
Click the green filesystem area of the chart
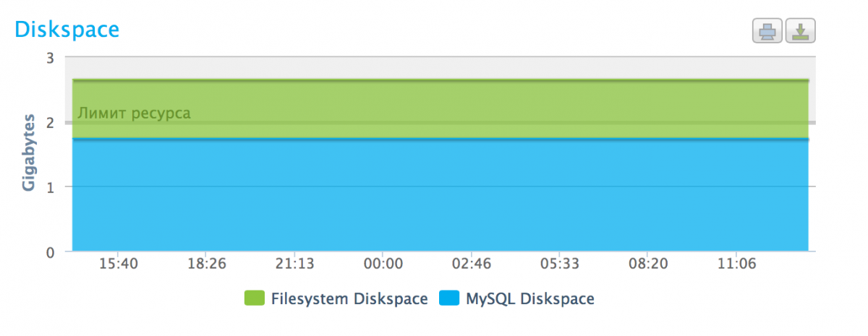434,101
